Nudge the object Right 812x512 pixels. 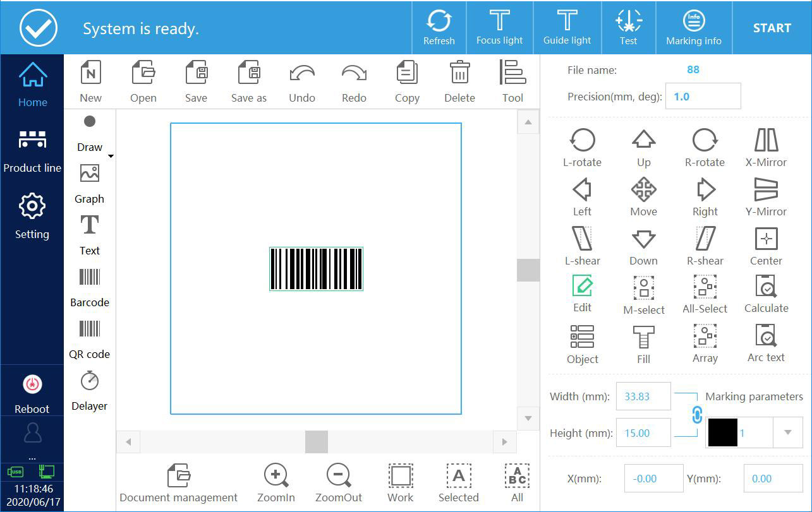tap(705, 197)
